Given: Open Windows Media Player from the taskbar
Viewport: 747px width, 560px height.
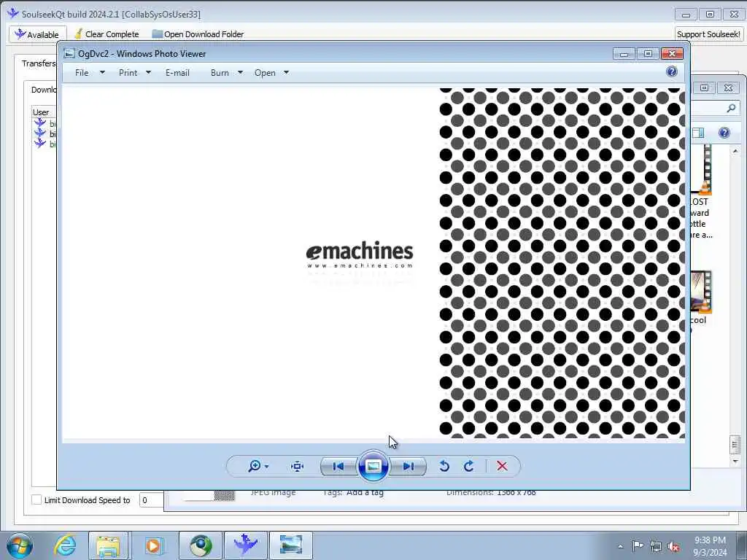Looking at the screenshot, I should pos(153,545).
